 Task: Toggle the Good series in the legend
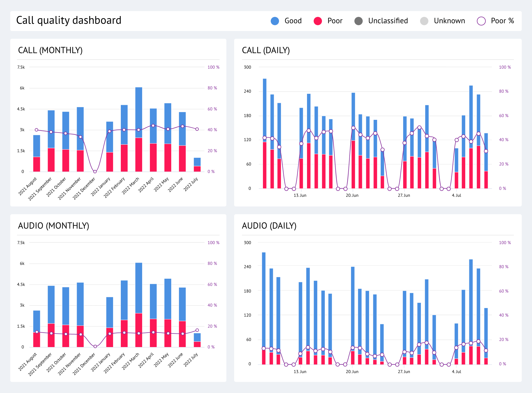pos(293,21)
